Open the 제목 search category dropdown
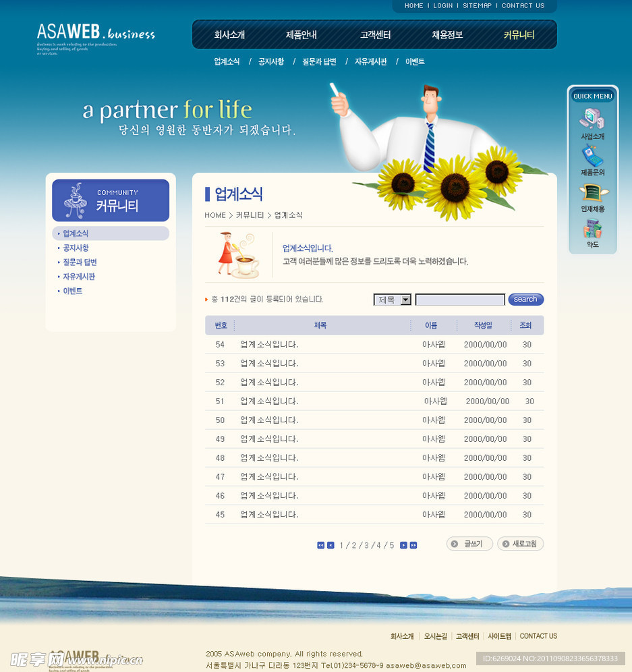 click(393, 300)
